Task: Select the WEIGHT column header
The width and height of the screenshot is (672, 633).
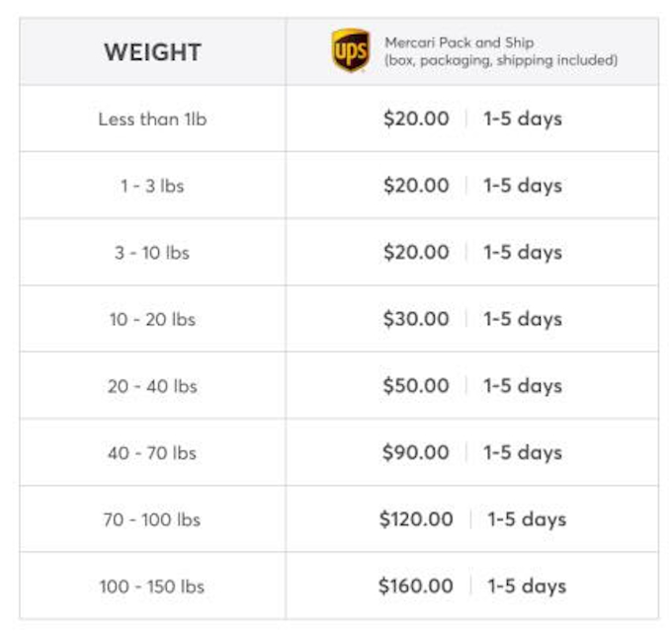Action: point(152,51)
